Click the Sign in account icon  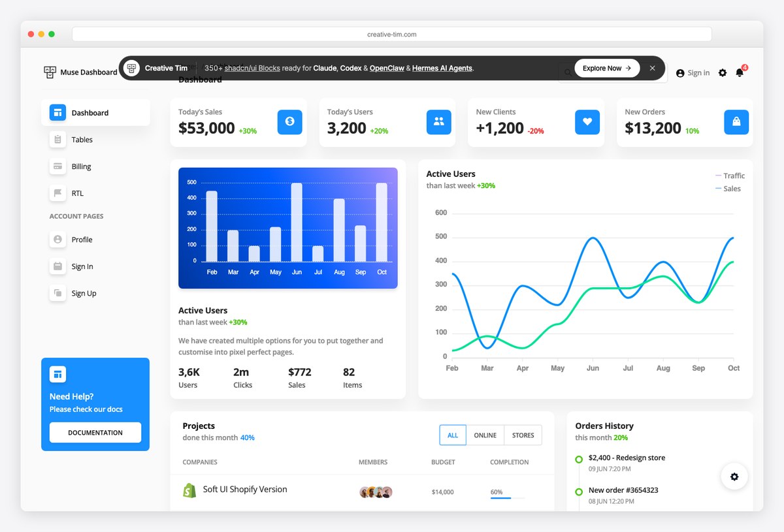pos(680,73)
